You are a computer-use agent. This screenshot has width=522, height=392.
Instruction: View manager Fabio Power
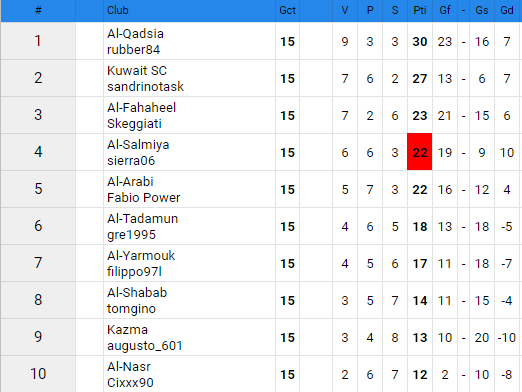(x=143, y=198)
